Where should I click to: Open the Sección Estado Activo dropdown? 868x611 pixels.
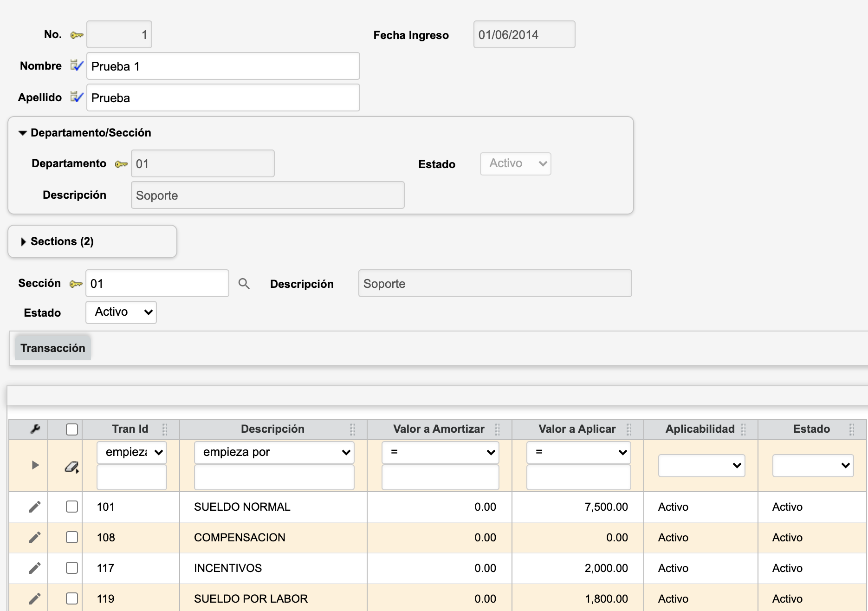pos(121,312)
